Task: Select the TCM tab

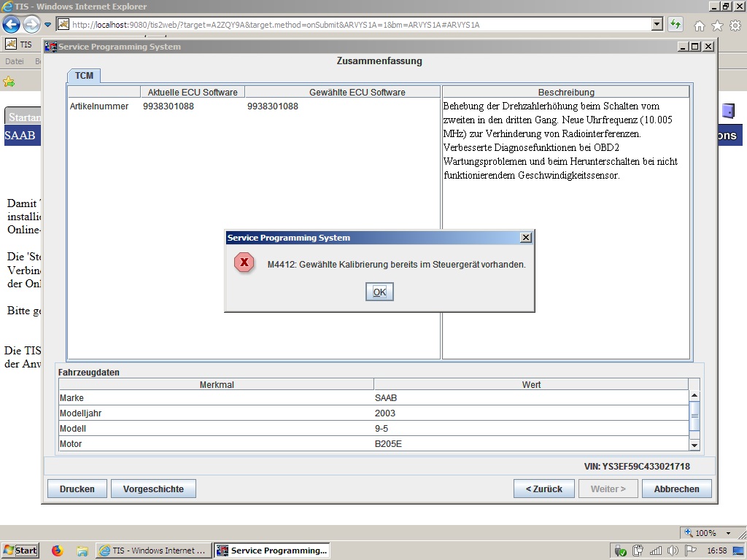Action: 84,76
